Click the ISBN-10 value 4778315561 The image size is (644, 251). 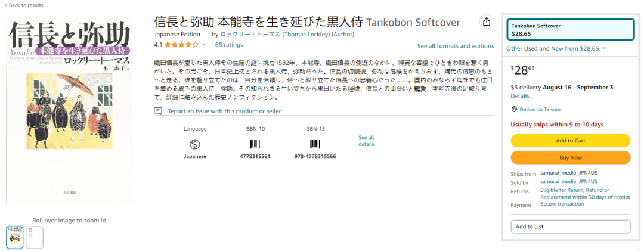click(255, 157)
